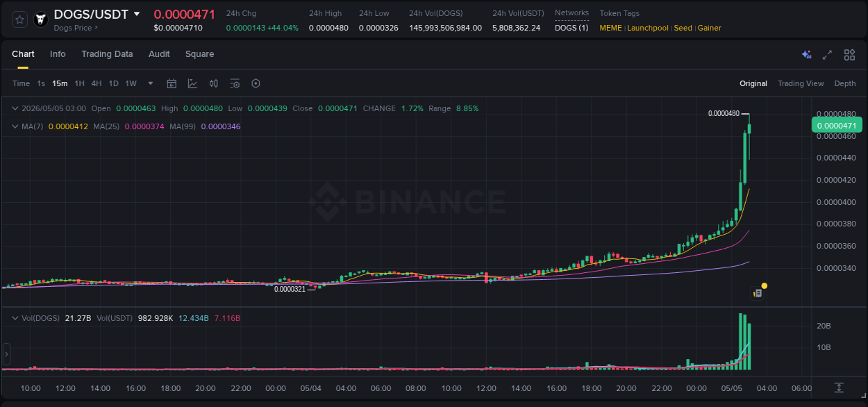Image resolution: width=868 pixels, height=407 pixels.
Task: Click the MA(7) indicator value
Action: pos(68,126)
